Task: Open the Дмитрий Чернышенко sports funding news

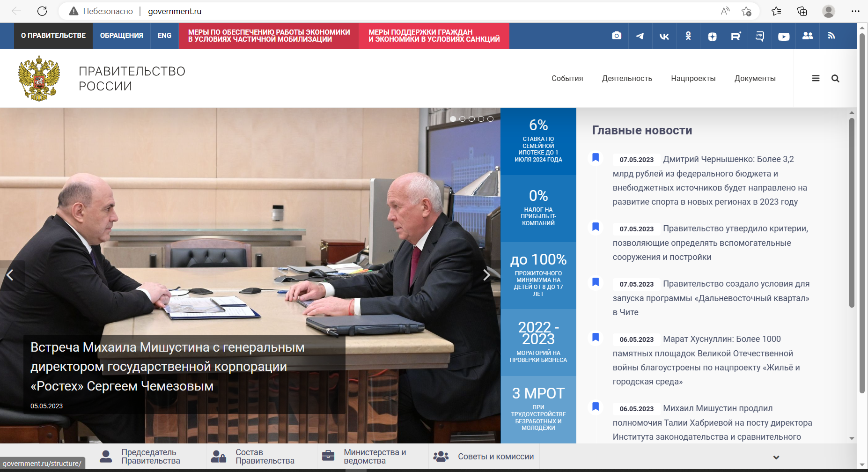Action: click(710, 180)
